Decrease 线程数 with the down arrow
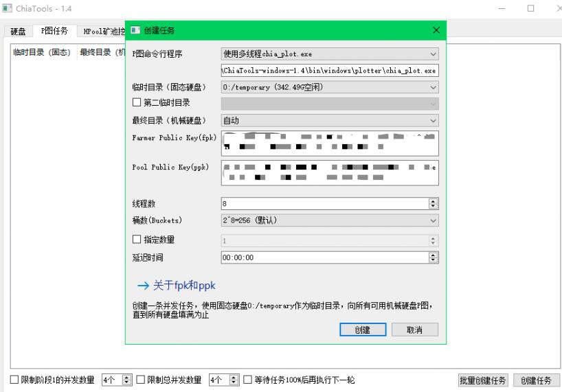This screenshot has width=562, height=392. 433,206
